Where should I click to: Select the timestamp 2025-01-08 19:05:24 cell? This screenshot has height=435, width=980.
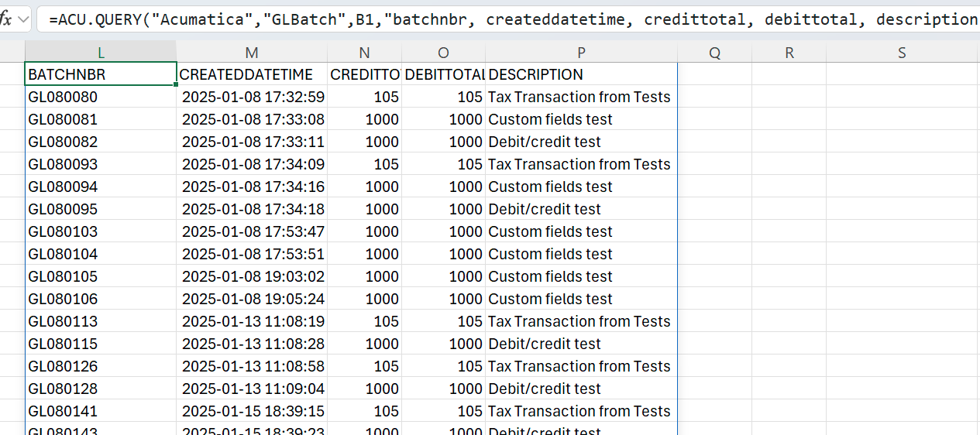(252, 299)
